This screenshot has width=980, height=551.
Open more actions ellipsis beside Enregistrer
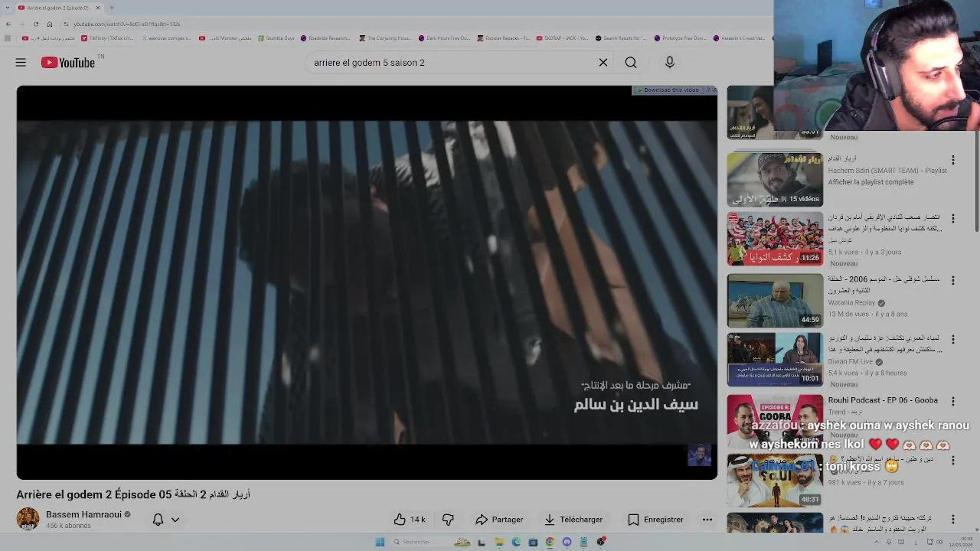click(x=707, y=520)
